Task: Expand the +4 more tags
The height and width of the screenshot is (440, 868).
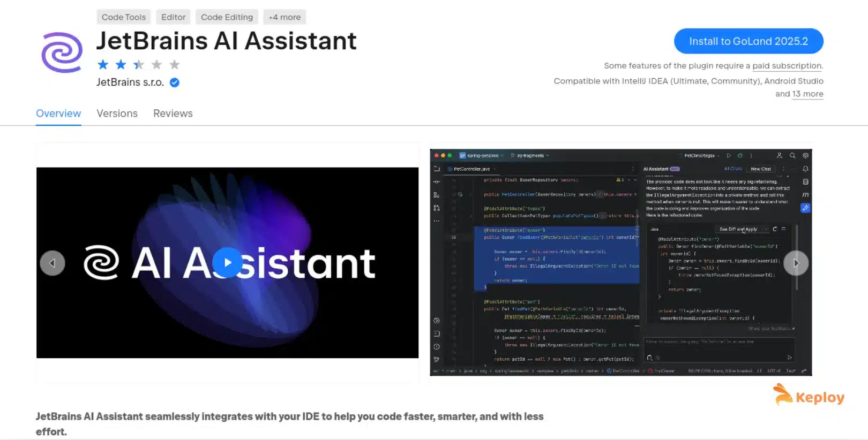Action: click(285, 17)
